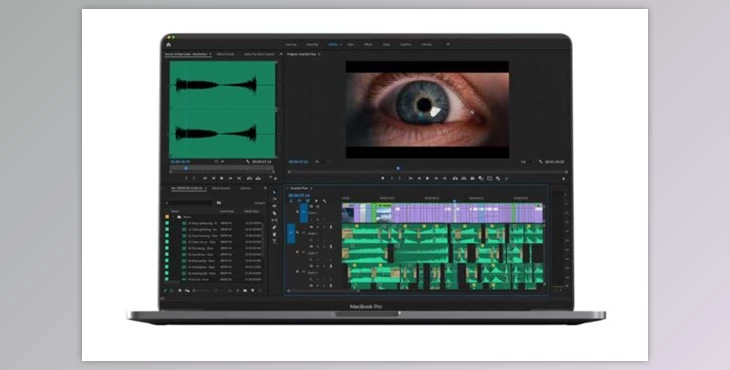Select the Razor tool

click(275, 213)
